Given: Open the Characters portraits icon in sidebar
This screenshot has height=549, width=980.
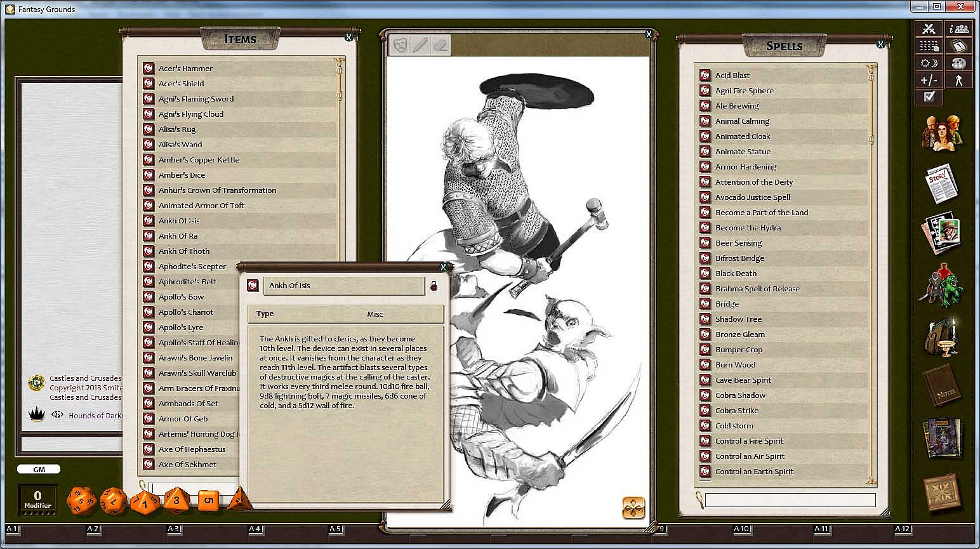Looking at the screenshot, I should [942, 131].
